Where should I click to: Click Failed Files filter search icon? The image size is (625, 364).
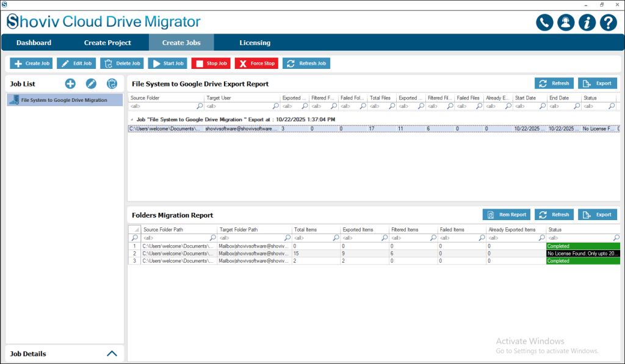480,106
